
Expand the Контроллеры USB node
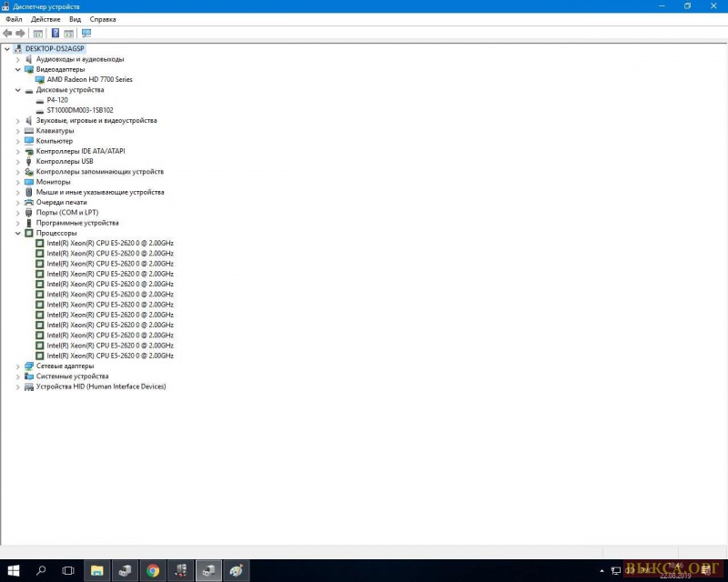pos(18,162)
